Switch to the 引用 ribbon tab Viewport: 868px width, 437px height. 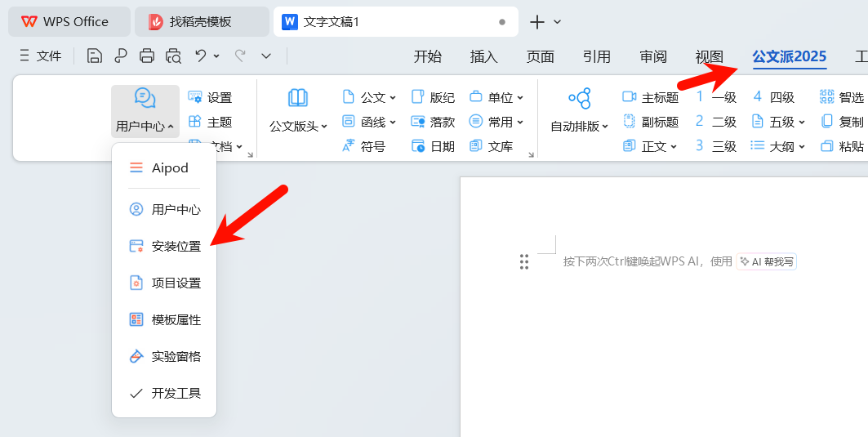point(597,56)
